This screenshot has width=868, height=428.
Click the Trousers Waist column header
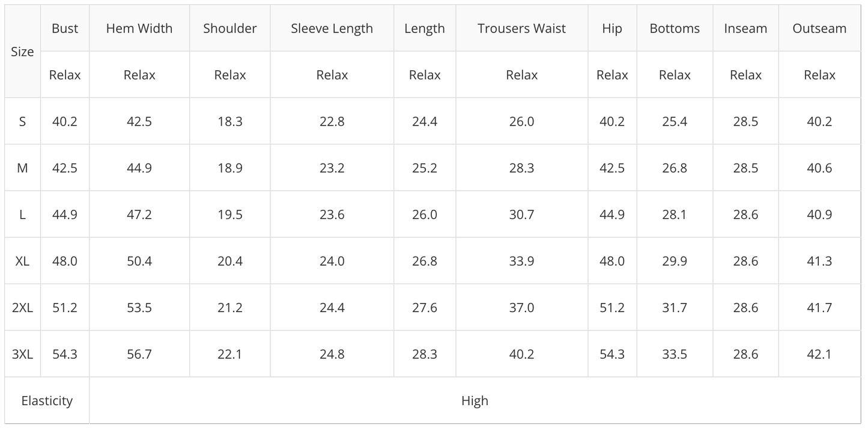[521, 28]
